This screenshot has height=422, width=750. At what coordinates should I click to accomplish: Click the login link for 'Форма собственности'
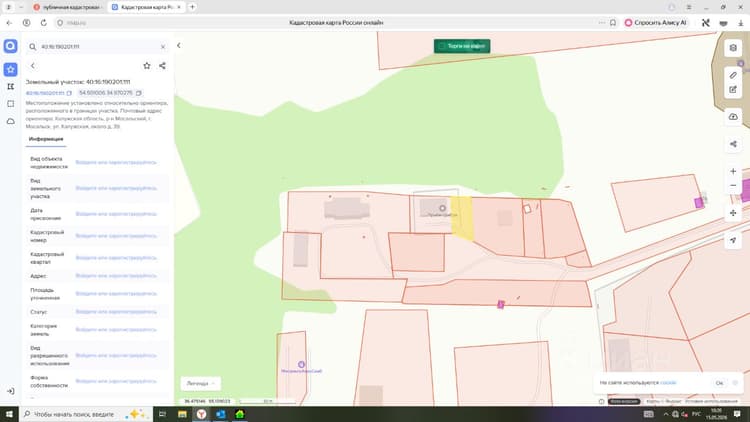tap(116, 381)
